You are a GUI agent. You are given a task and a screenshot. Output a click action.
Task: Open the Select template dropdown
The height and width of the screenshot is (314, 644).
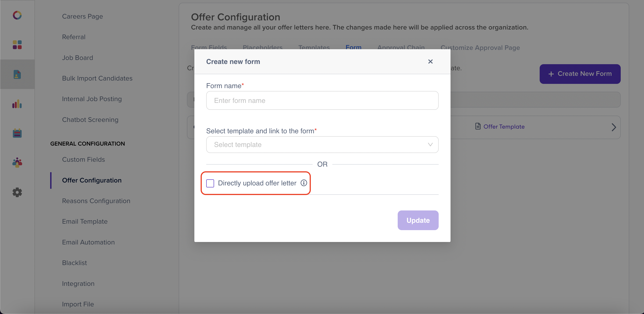(322, 144)
